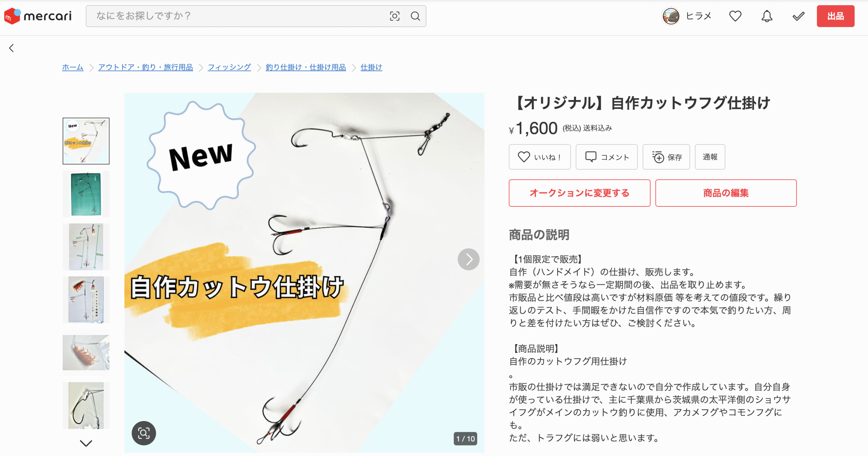Image resolution: width=868 pixels, height=456 pixels.
Task: Toggle 保存 to save this item
Action: [666, 157]
